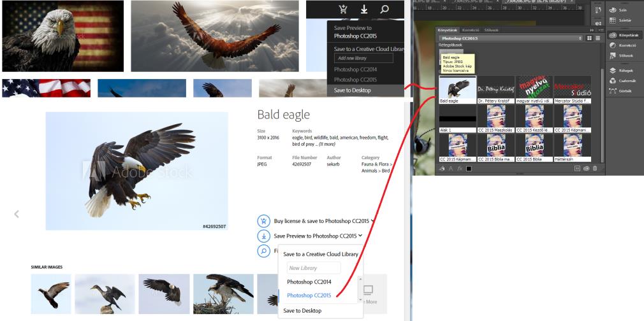Select highlighted Photoshop CC2015 in lower dropdown

coord(309,296)
